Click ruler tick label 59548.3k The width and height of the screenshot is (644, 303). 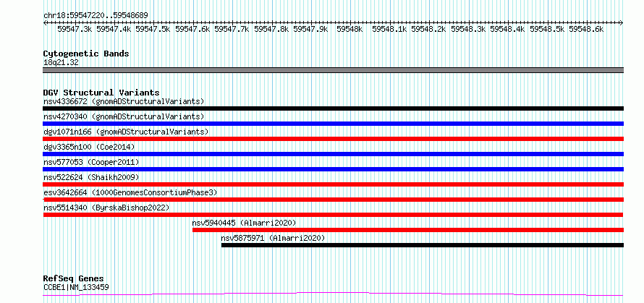[468, 29]
